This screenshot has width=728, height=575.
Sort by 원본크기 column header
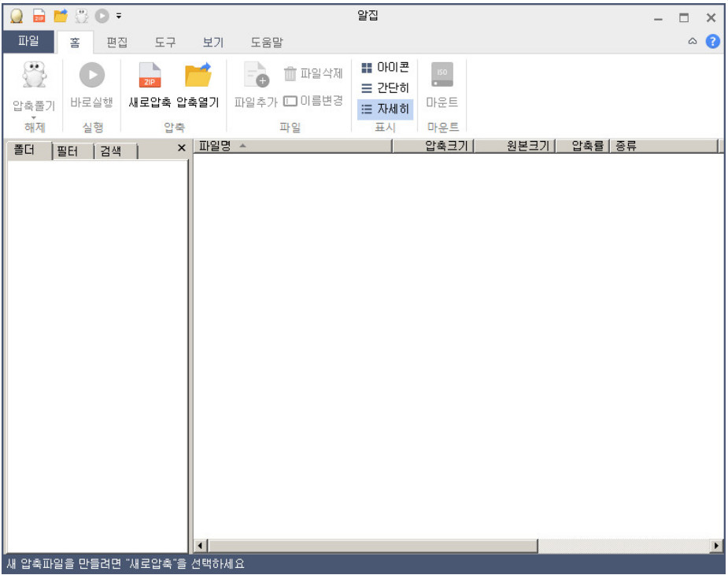click(515, 146)
